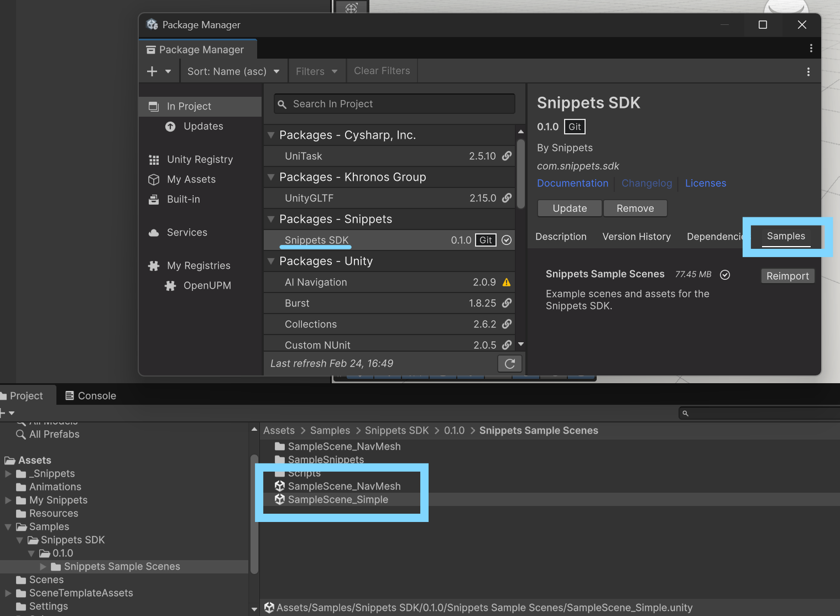Click the UniTask link icon
Viewport: 840px width, 616px height.
point(507,156)
